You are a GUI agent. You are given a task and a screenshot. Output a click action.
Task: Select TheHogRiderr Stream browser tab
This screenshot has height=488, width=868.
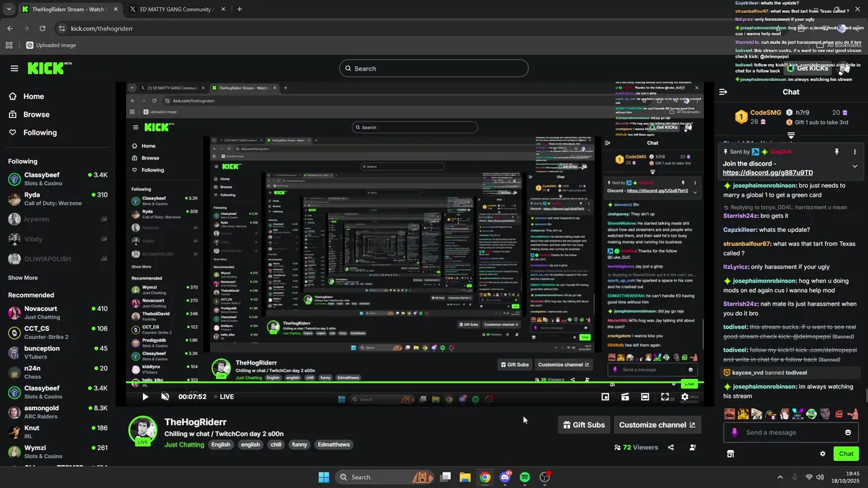pyautogui.click(x=69, y=9)
